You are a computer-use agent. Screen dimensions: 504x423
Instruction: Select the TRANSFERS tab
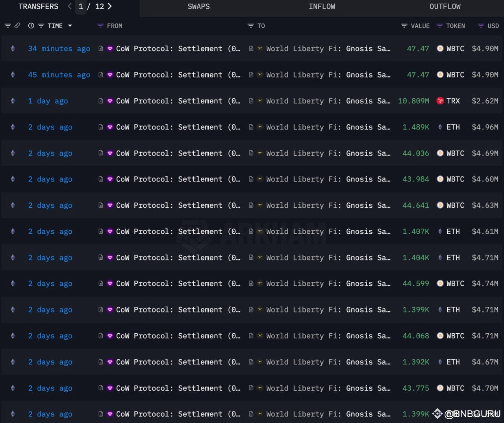pos(38,7)
